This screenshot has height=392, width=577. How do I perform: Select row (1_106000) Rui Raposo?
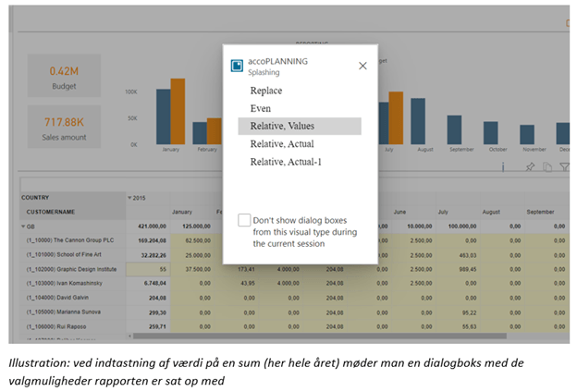tap(56, 327)
